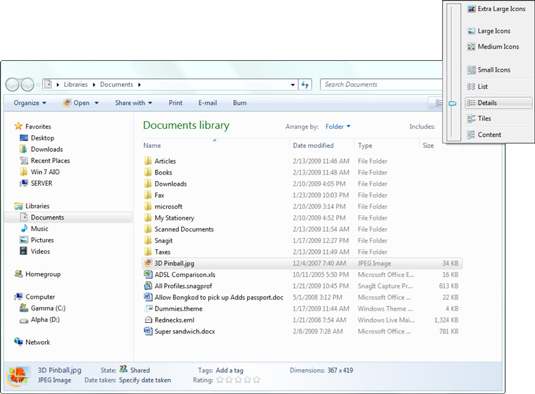The width and height of the screenshot is (535, 394).
Task: Open the address bar history dropdown
Action: [293, 85]
